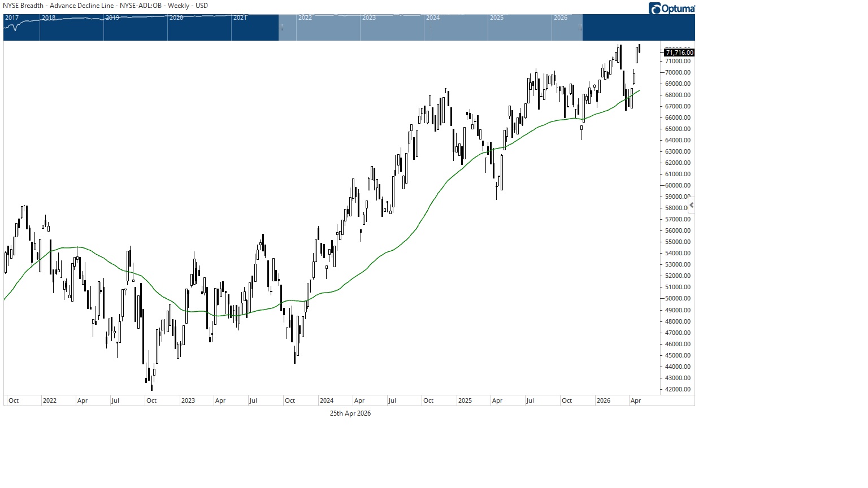Grab the left handle of overview range
Viewport: 868px width, 488px height.
(281, 27)
